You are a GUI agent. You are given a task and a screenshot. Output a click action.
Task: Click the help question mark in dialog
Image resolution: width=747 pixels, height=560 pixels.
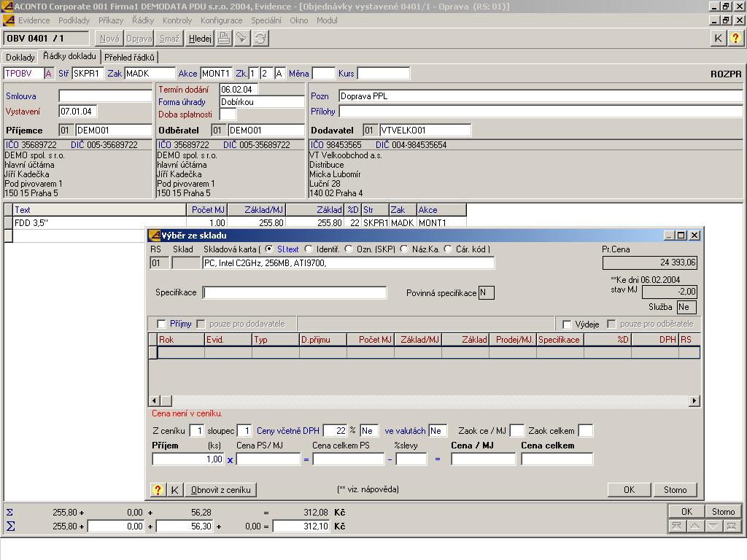158,490
